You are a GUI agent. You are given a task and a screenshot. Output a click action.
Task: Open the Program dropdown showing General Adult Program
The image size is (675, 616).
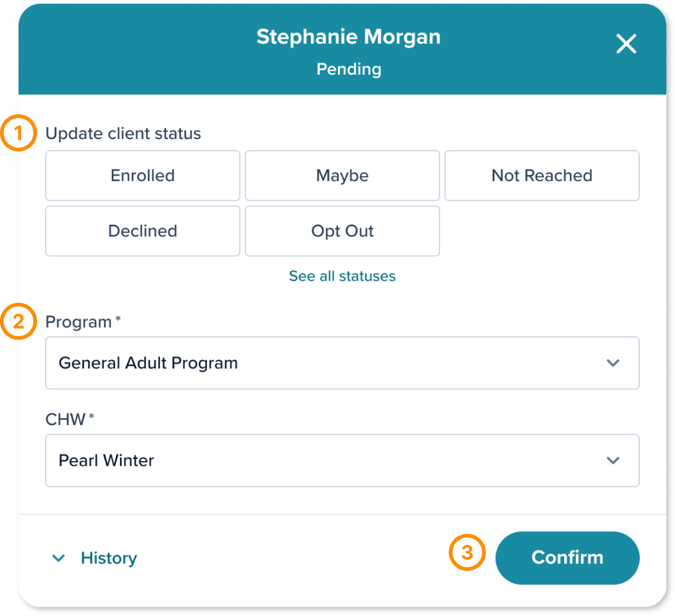342,363
